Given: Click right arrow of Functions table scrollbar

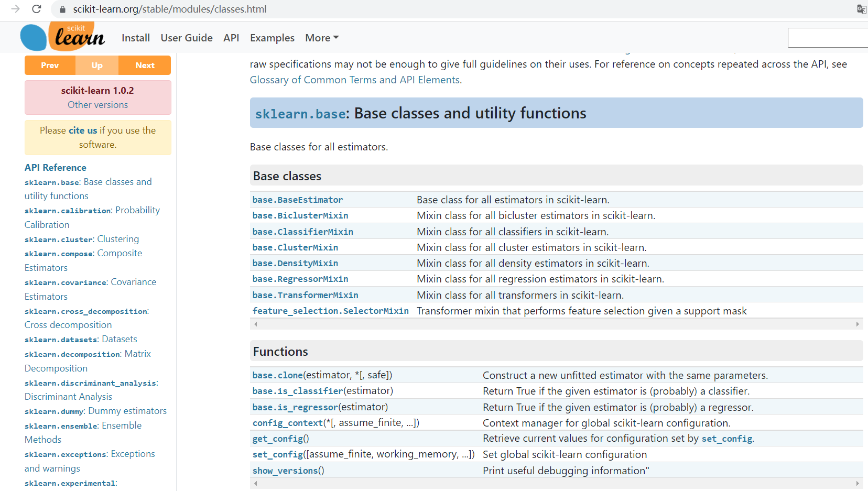Looking at the screenshot, I should pos(858,484).
